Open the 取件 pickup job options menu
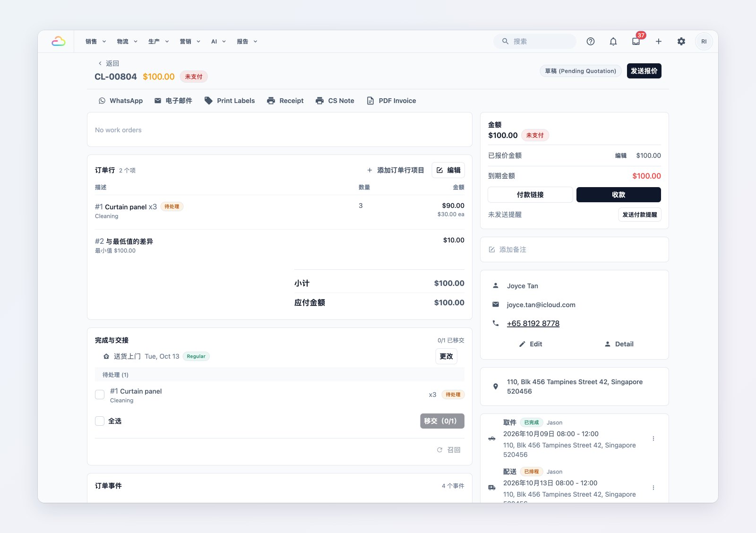The height and width of the screenshot is (533, 756). 653,438
